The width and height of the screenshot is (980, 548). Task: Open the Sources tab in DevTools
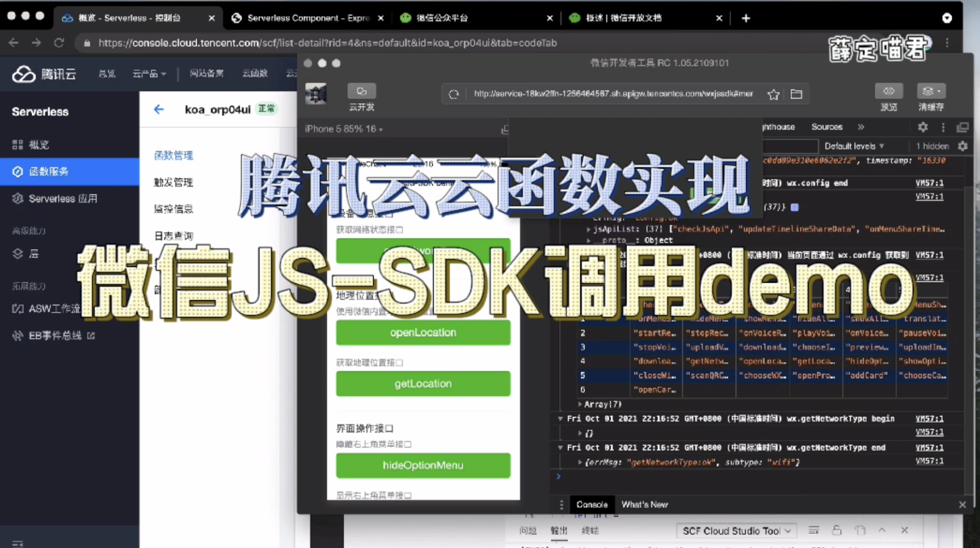click(x=826, y=127)
